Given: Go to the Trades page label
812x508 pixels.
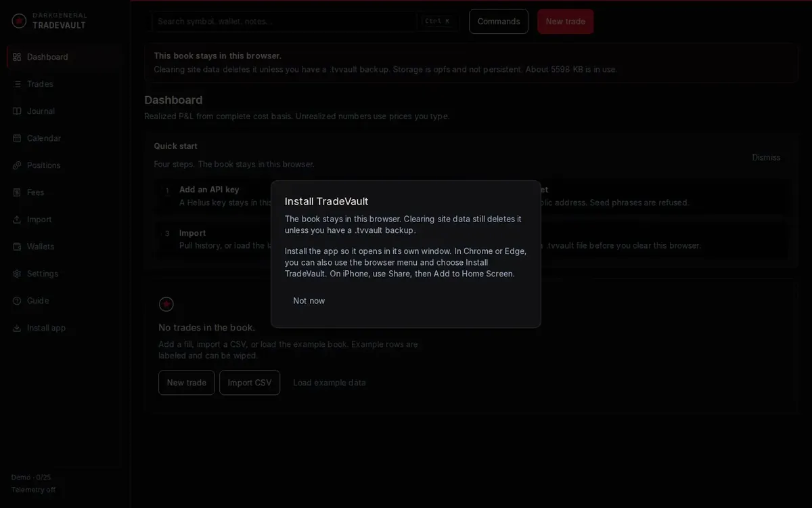Looking at the screenshot, I should tap(40, 84).
